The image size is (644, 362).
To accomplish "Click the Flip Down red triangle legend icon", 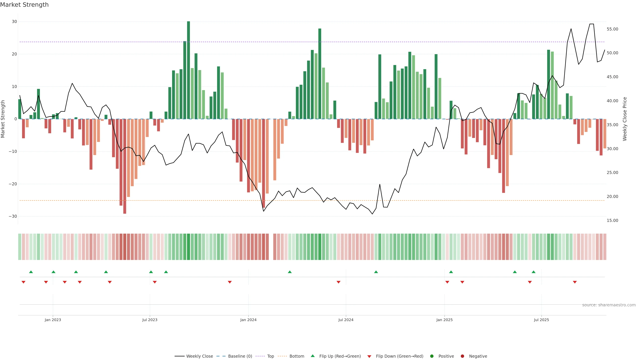I will (x=369, y=356).
